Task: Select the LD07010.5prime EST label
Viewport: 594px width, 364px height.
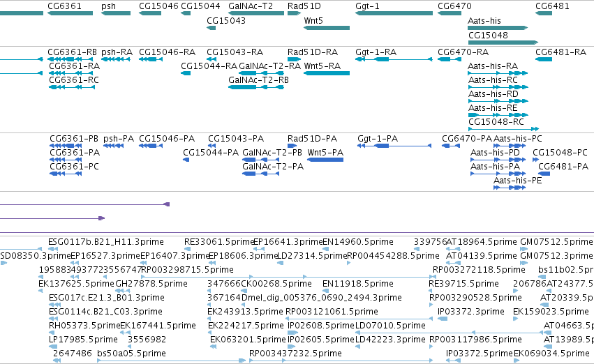Action: (390, 326)
